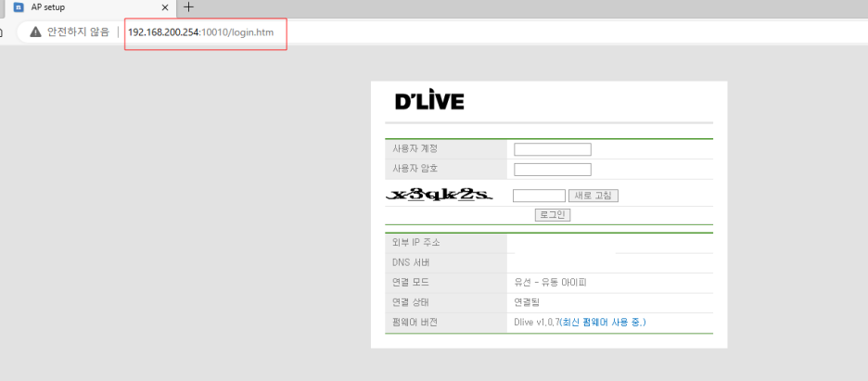Viewport: 868px width, 381px height.
Task: Click the not-secure warning triangle icon
Action: 35,32
